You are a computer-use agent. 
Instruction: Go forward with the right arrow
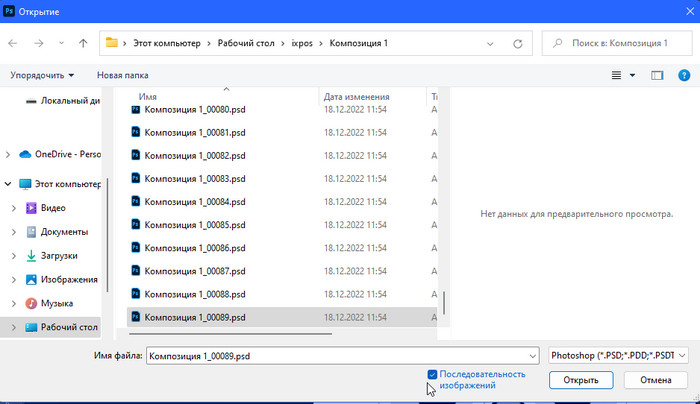coord(39,43)
